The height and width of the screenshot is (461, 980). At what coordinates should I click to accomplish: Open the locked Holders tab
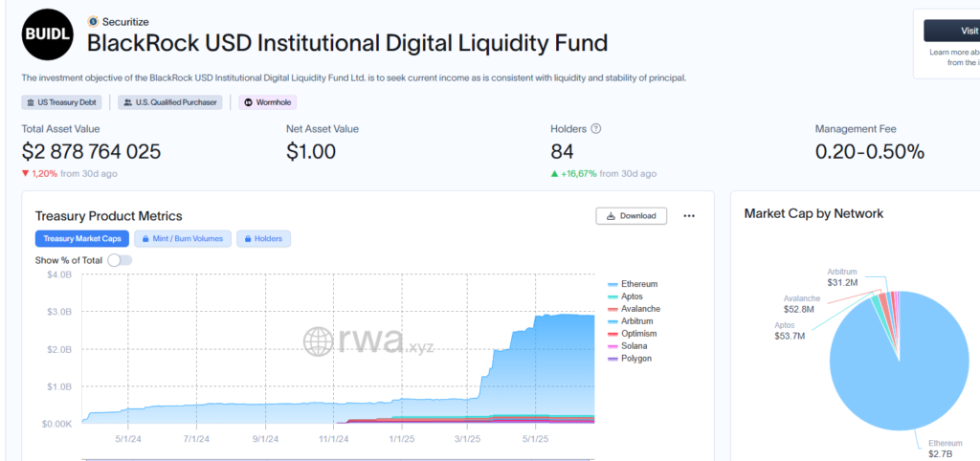tap(263, 239)
